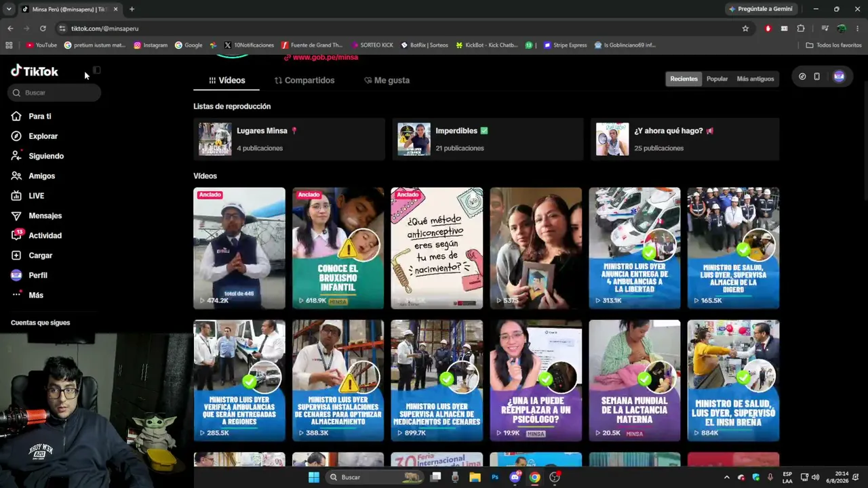This screenshot has width=868, height=488.
Task: Play the almacén de medicamentos de CENARES video
Action: coord(437,381)
